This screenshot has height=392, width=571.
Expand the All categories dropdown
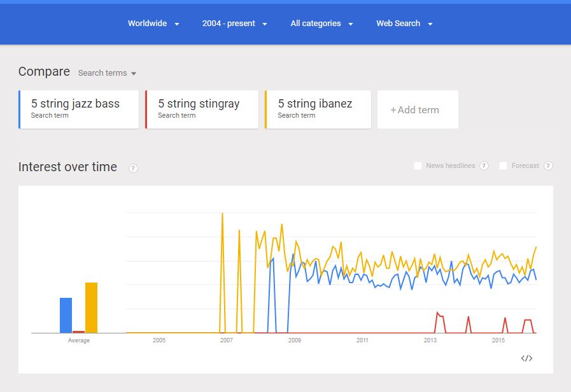[321, 24]
